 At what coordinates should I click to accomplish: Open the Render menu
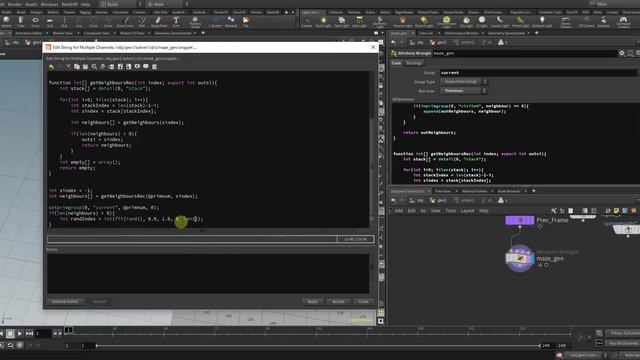click(15, 4)
